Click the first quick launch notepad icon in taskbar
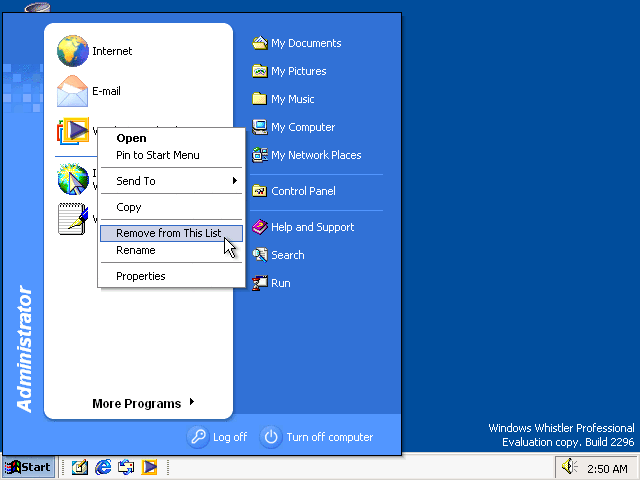This screenshot has height=480, width=640. tap(80, 467)
